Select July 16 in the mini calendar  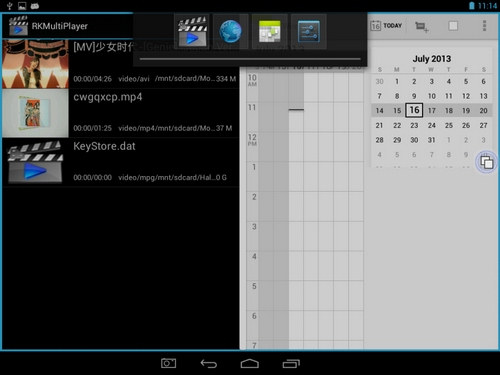click(414, 110)
